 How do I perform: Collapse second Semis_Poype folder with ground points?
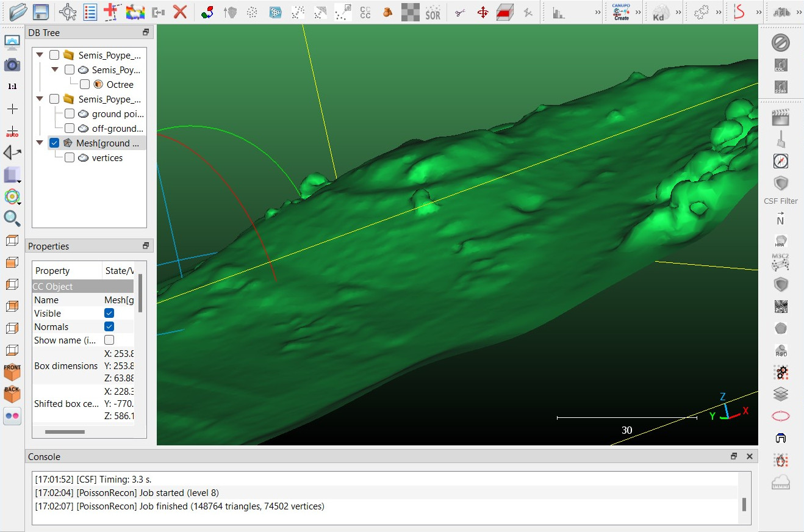pyautogui.click(x=40, y=99)
